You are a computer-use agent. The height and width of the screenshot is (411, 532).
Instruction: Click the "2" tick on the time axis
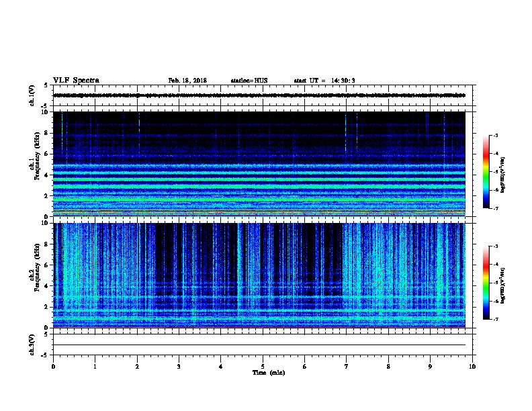[x=137, y=367]
